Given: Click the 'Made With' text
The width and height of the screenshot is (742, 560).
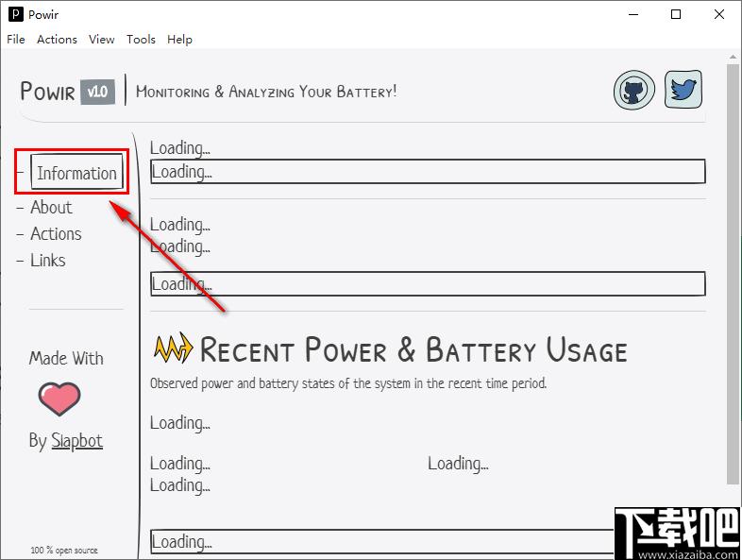Looking at the screenshot, I should (x=66, y=358).
